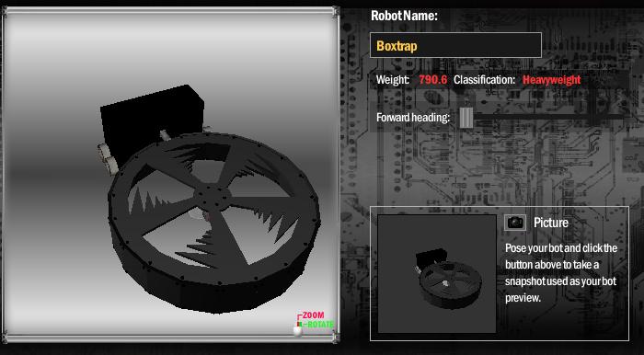644x355 pixels.
Task: Click the Picture label beside the camera
Action: (551, 223)
